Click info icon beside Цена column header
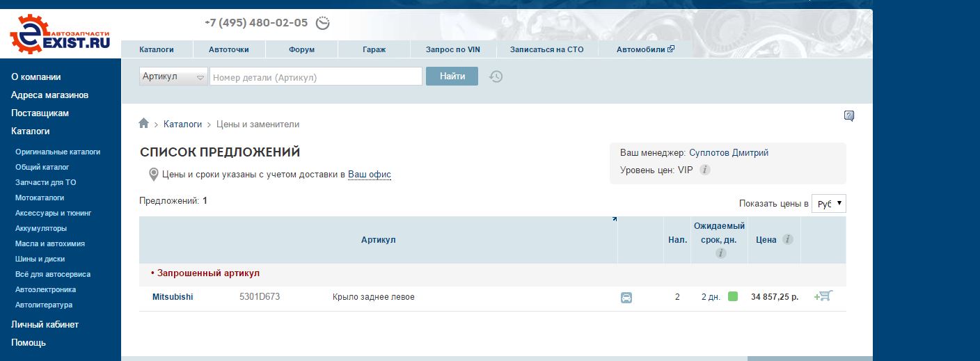The width and height of the screenshot is (980, 361). (787, 239)
